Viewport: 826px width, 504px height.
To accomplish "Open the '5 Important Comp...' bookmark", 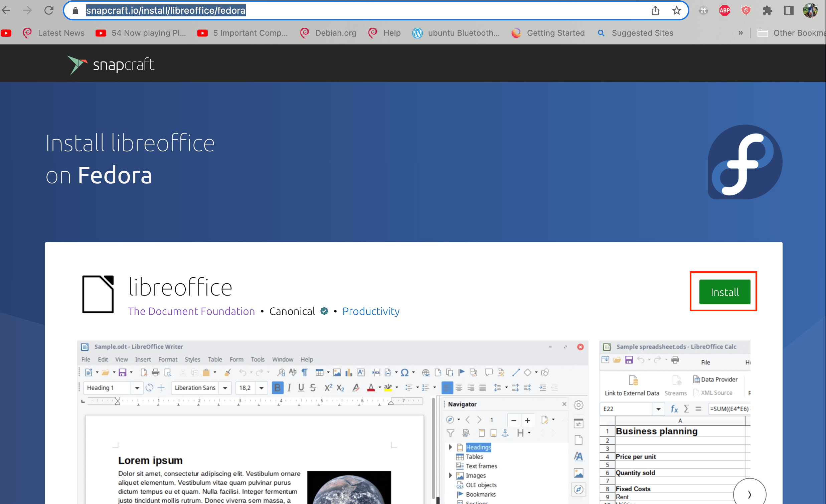I will 242,33.
